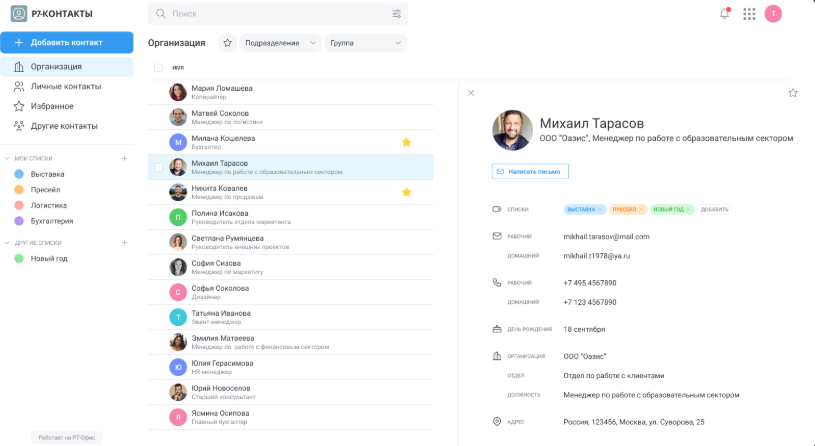Screen dimensions: 815x446
Task: Open contact Матвей Соколов
Action: pos(291,117)
